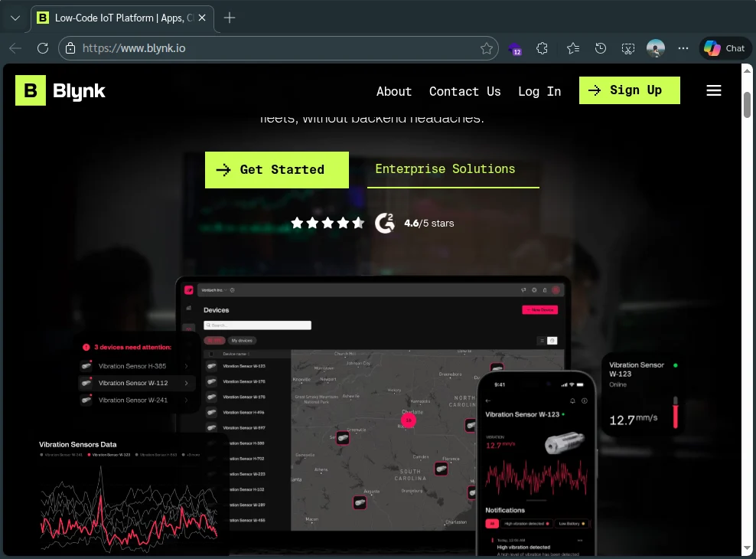Add page to favorites with star icon
This screenshot has height=559, width=756.
click(x=486, y=48)
